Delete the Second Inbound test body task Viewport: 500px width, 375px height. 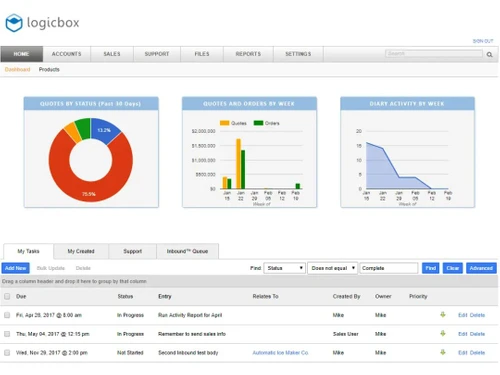pyautogui.click(x=477, y=353)
